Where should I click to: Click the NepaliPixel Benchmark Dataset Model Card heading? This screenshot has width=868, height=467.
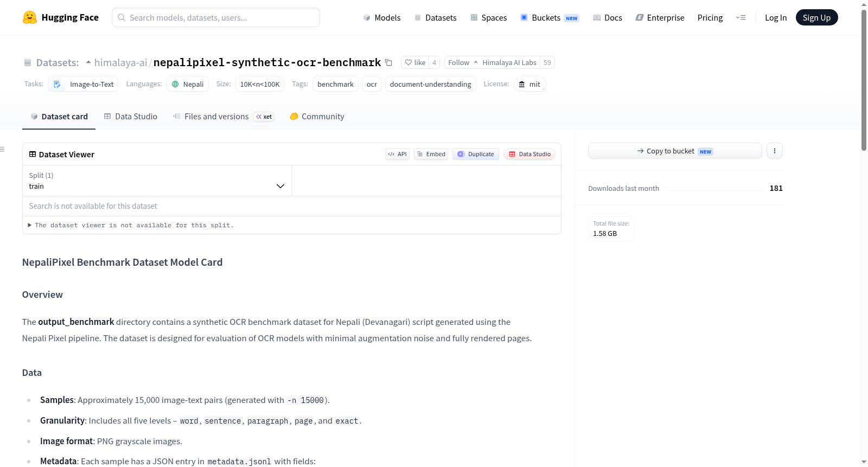click(122, 262)
